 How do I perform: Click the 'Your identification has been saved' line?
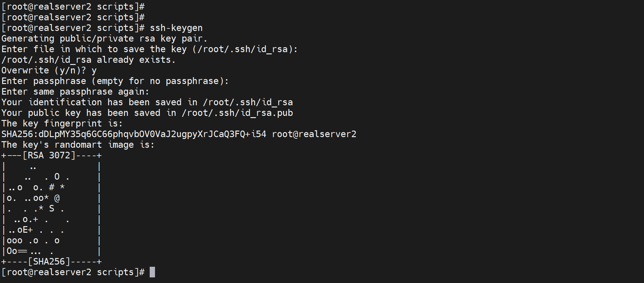click(147, 102)
